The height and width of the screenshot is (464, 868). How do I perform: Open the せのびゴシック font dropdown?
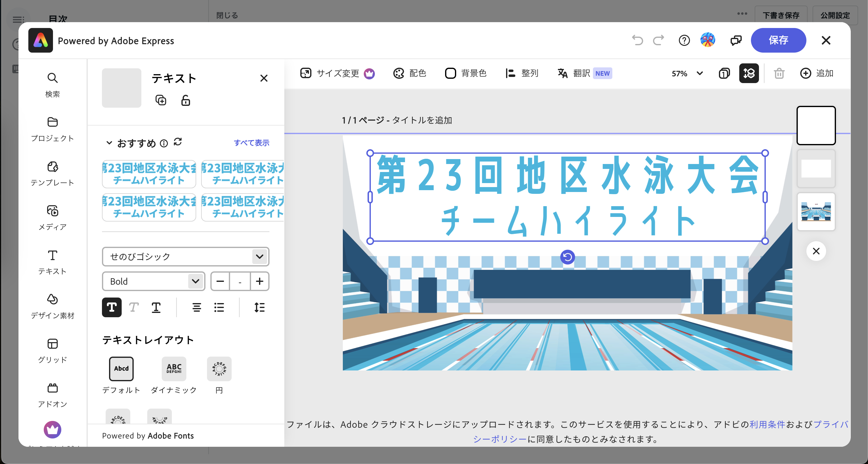[186, 256]
